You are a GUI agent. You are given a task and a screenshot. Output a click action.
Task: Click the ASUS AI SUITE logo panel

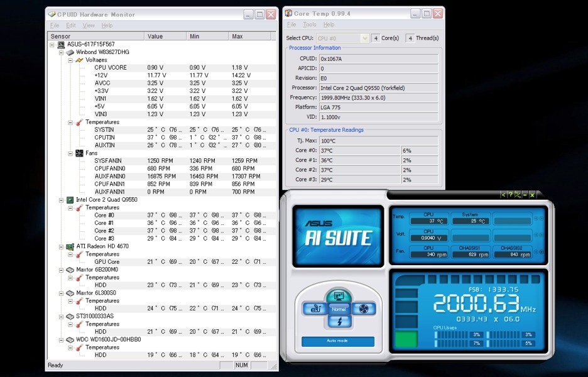(x=338, y=236)
